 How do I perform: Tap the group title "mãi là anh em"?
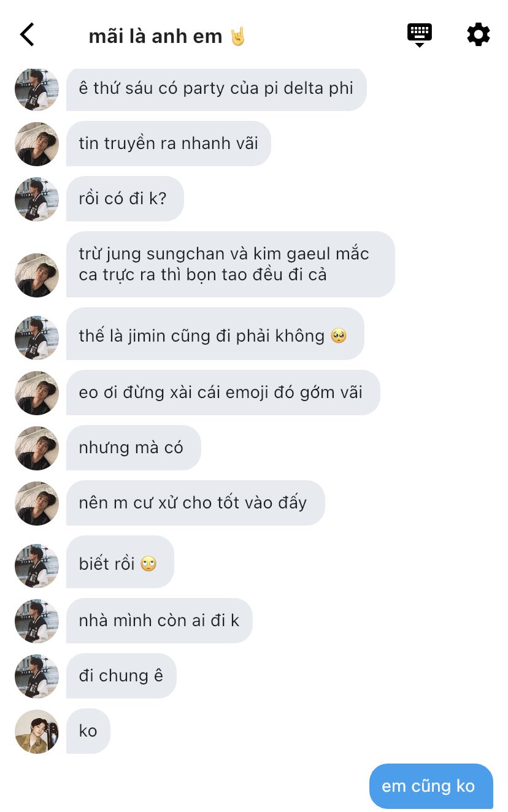(155, 36)
